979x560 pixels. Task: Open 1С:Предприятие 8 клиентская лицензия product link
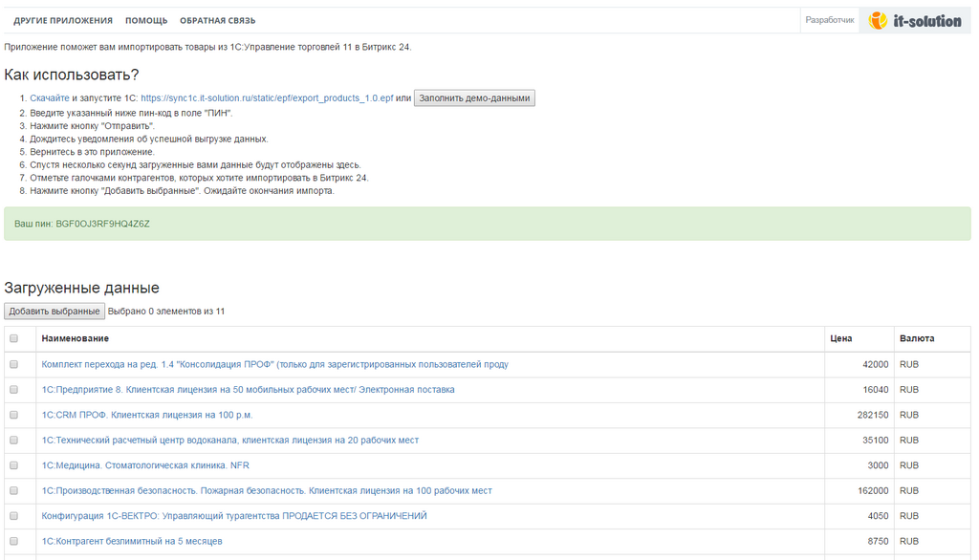[248, 390]
